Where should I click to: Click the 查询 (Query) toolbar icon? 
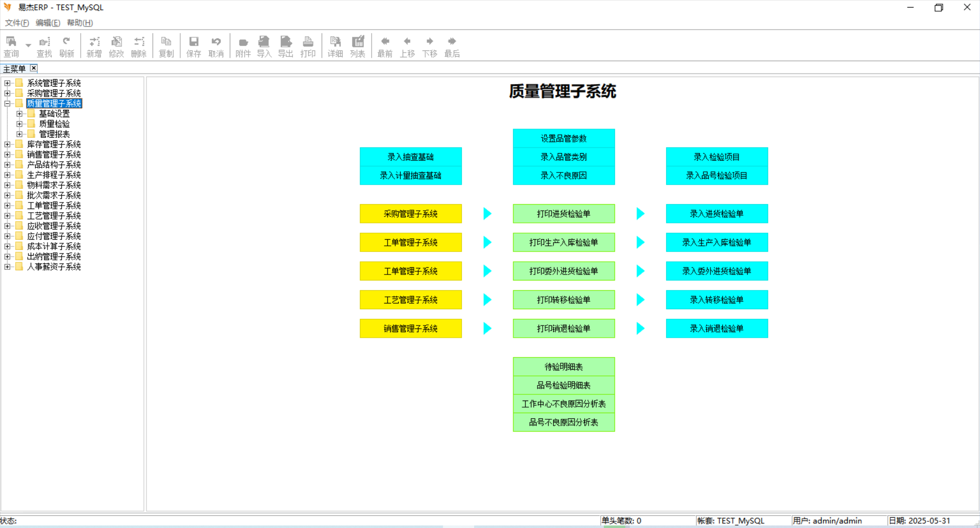[x=11, y=46]
